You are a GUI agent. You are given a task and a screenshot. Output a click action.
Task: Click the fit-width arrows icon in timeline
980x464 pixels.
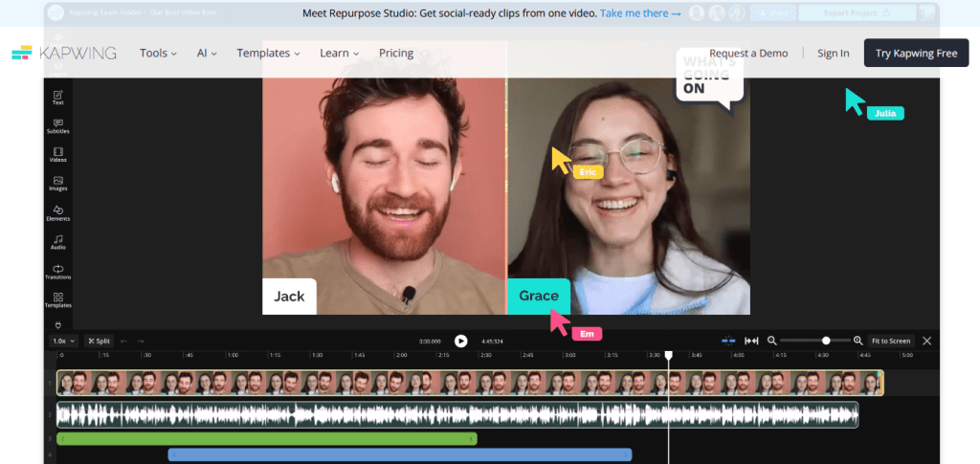pyautogui.click(x=751, y=341)
